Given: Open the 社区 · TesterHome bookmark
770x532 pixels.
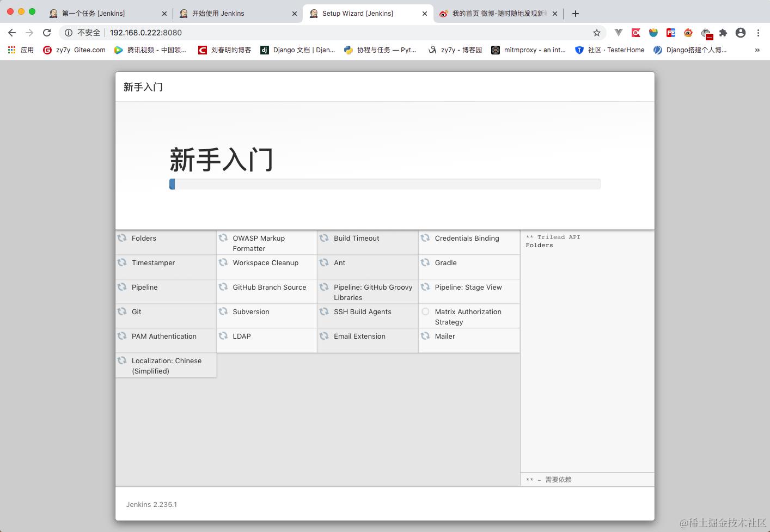Looking at the screenshot, I should (610, 50).
